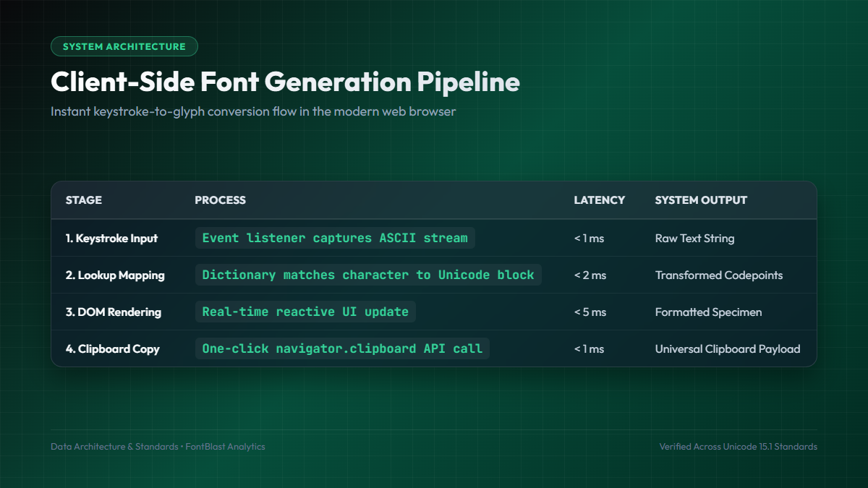Click the LATENCY column header
This screenshot has width=868, height=488.
(x=600, y=200)
